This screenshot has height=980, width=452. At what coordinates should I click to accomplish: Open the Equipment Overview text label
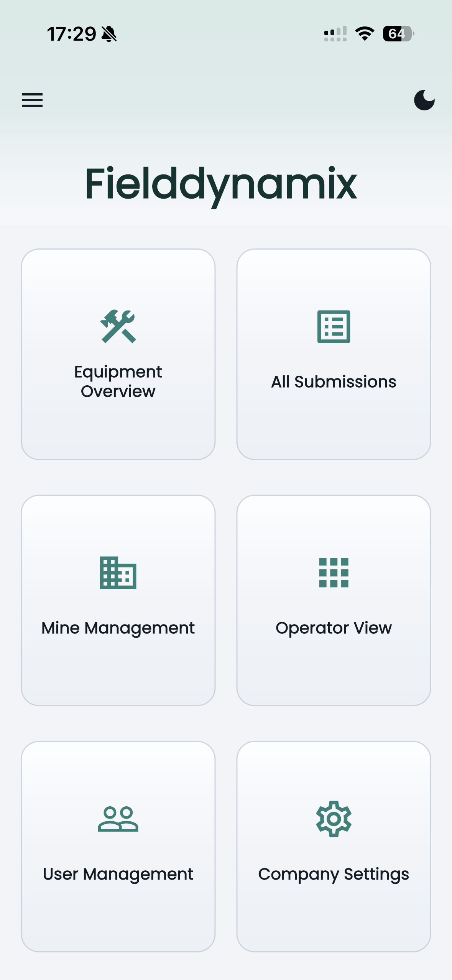pyautogui.click(x=118, y=381)
